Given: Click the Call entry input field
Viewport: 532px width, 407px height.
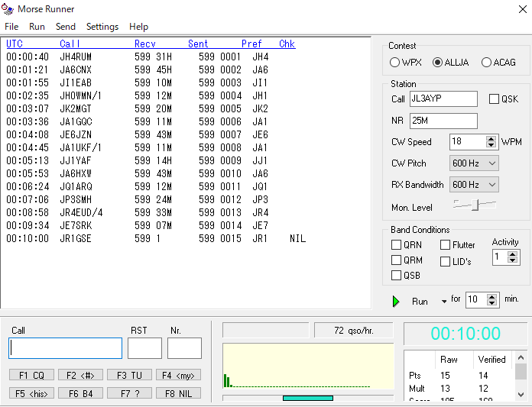Looking at the screenshot, I should click(65, 348).
